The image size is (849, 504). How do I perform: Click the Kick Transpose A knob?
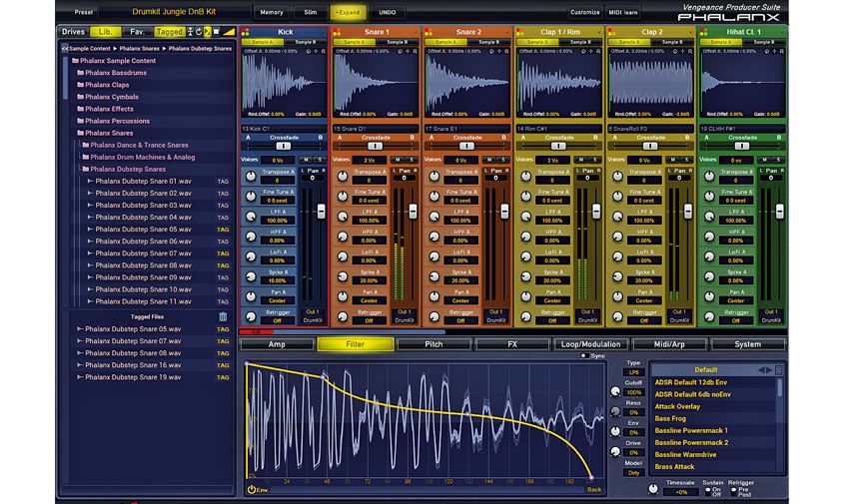[x=251, y=177]
